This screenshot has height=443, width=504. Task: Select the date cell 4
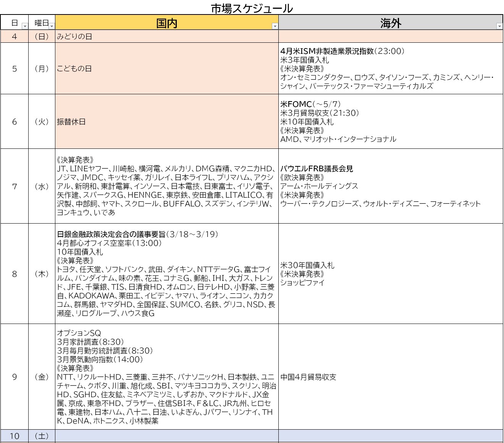[x=15, y=37]
